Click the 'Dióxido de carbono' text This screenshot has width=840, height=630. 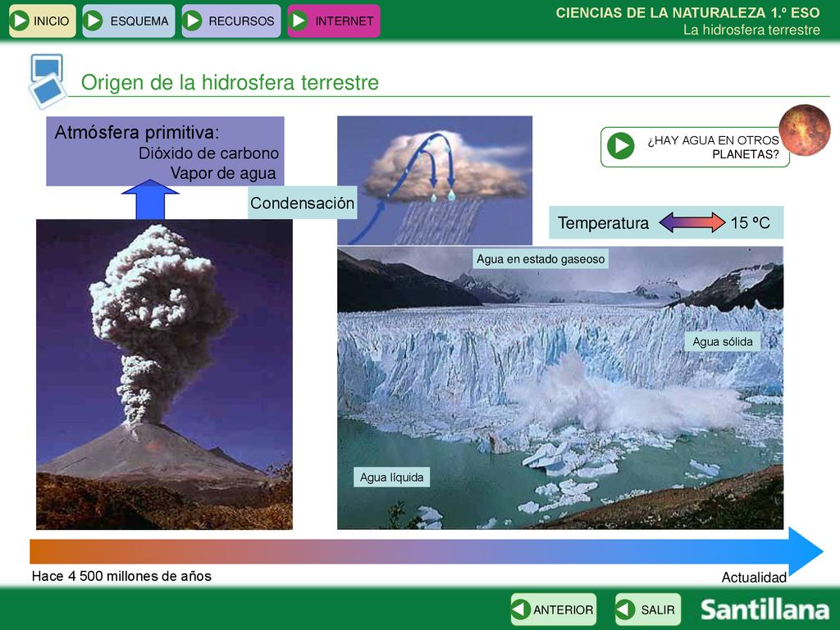[208, 153]
